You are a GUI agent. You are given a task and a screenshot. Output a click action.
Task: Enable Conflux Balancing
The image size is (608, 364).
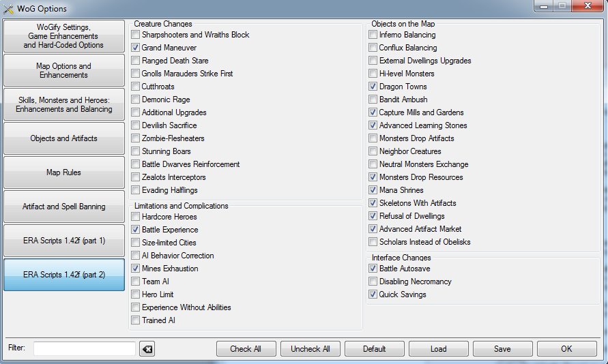pos(373,48)
